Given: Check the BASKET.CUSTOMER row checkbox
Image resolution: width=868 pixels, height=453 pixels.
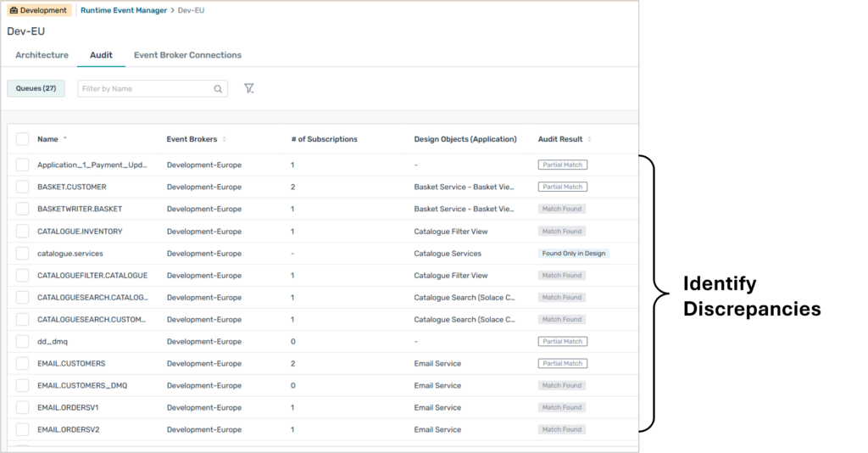Looking at the screenshot, I should (22, 187).
